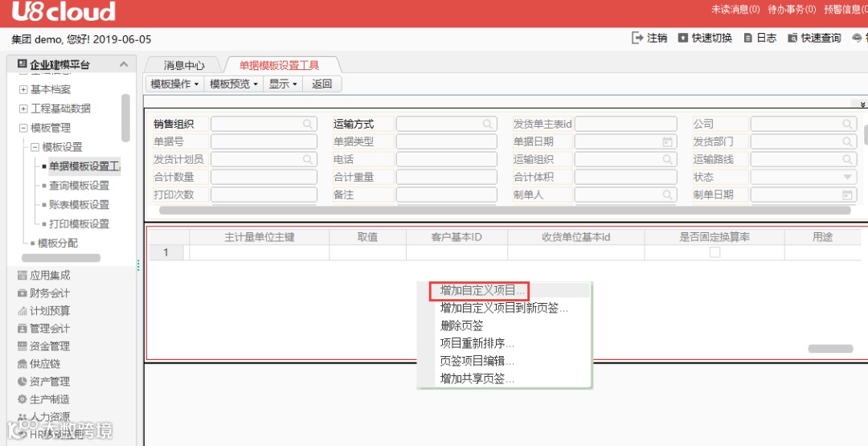Click the 资产管理 module icon

[23, 381]
